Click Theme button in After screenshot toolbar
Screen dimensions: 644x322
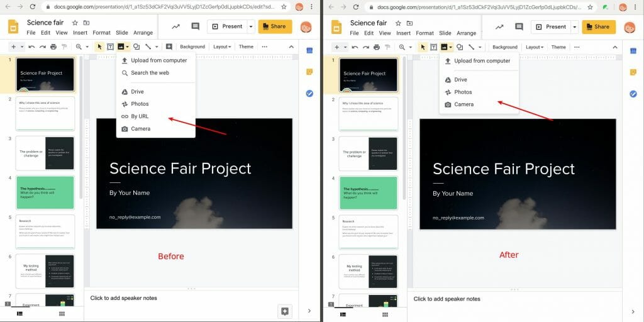[558, 47]
